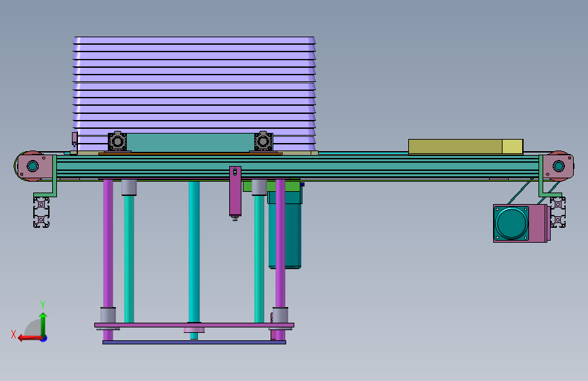Click the green Y axis arrow of the triad
Screen dimensions: 588x381
point(43,323)
